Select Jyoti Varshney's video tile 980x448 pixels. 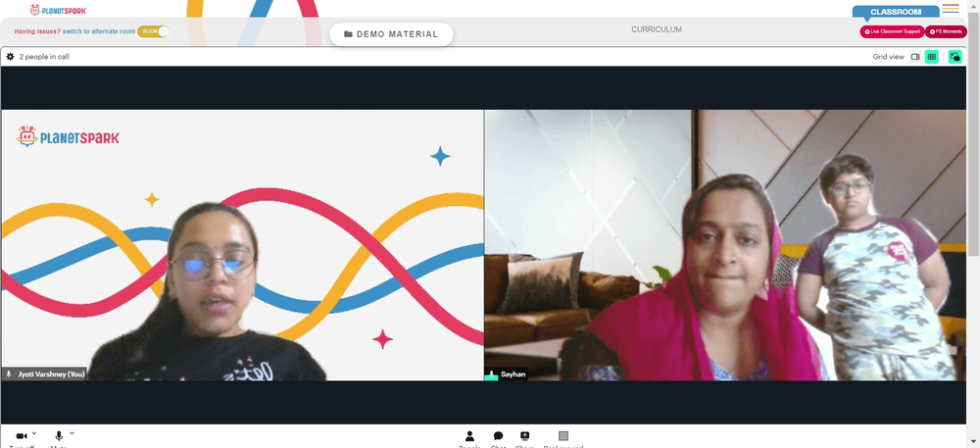tap(242, 245)
